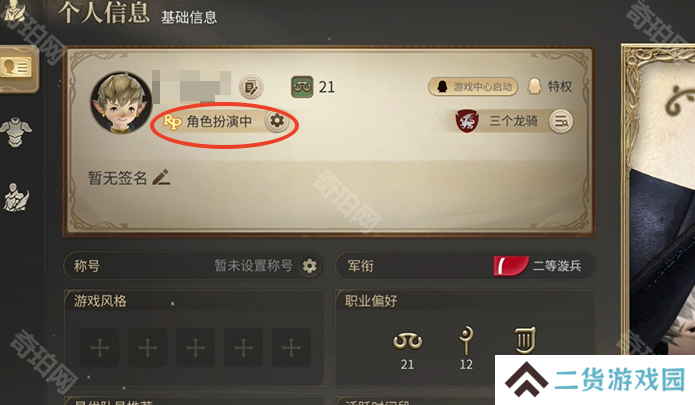This screenshot has height=405, width=695.
Task: Select the level 12 staff job icon
Action: pyautogui.click(x=466, y=340)
